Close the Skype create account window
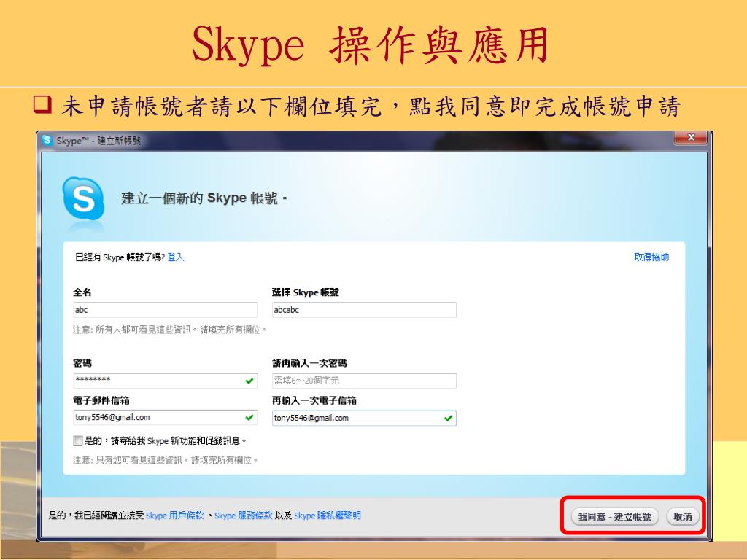This screenshot has width=747, height=560. tap(690, 138)
